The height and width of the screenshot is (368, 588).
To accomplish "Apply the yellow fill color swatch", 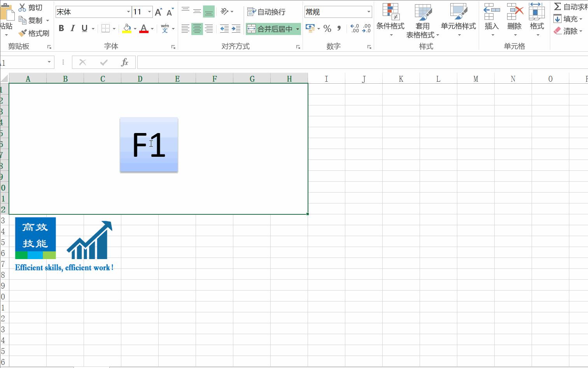I will coord(127,28).
